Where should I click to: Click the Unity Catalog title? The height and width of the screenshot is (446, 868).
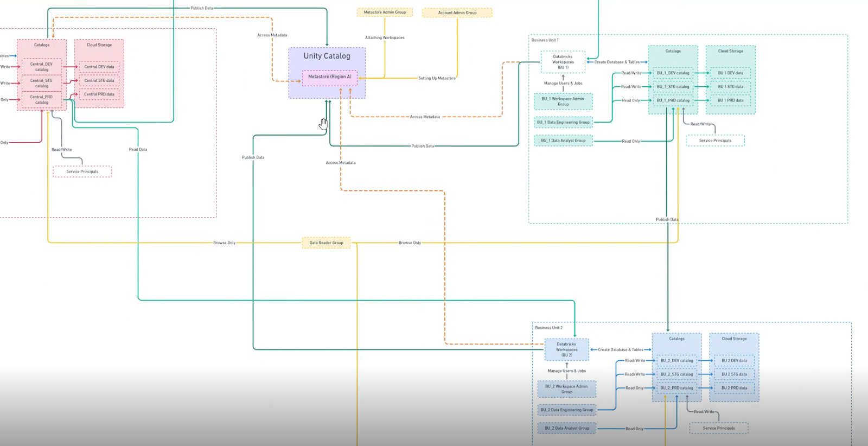point(327,56)
